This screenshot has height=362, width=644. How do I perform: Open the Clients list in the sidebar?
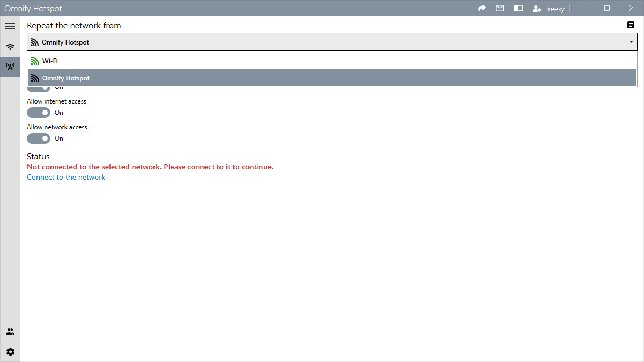tap(10, 331)
